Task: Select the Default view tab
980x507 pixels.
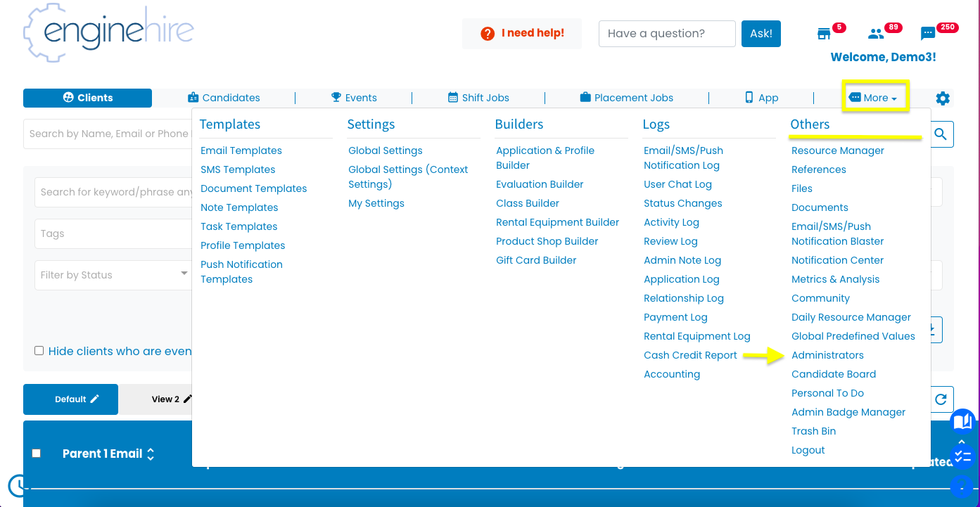Action: [70, 399]
